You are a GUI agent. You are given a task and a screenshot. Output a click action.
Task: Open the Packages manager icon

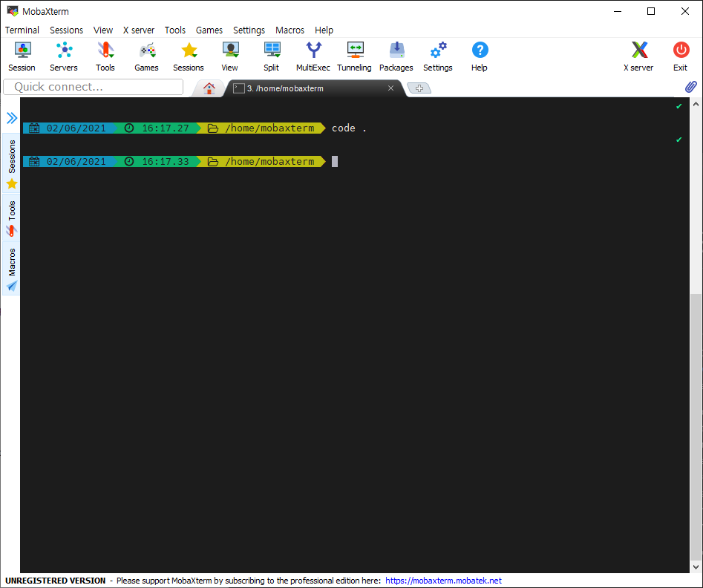(396, 56)
